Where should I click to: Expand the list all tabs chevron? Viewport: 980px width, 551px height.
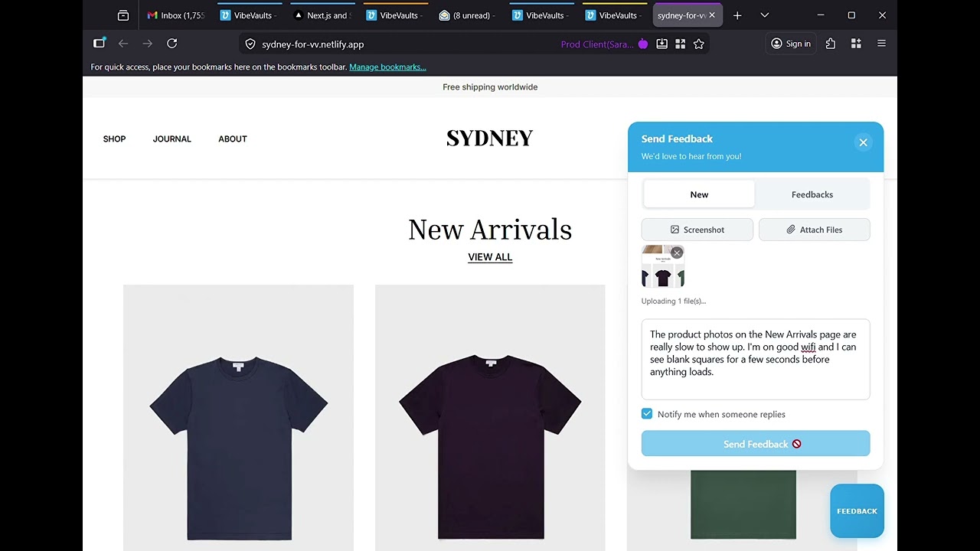[764, 15]
